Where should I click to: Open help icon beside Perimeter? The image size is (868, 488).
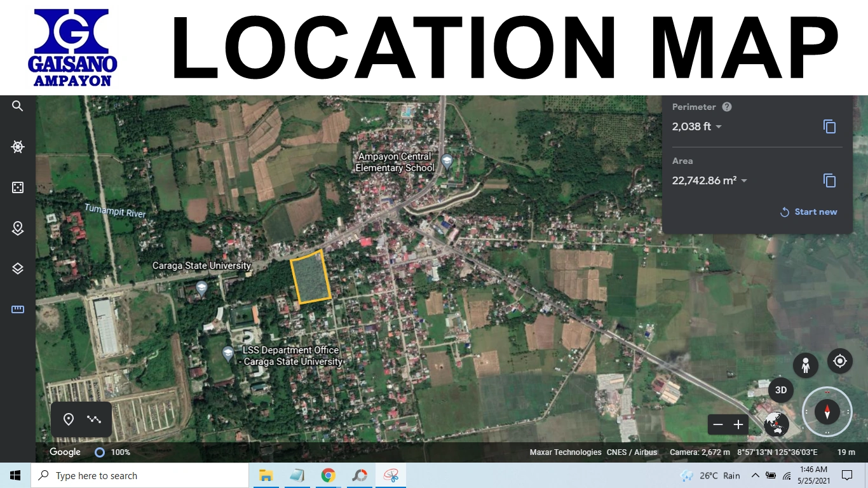(727, 107)
